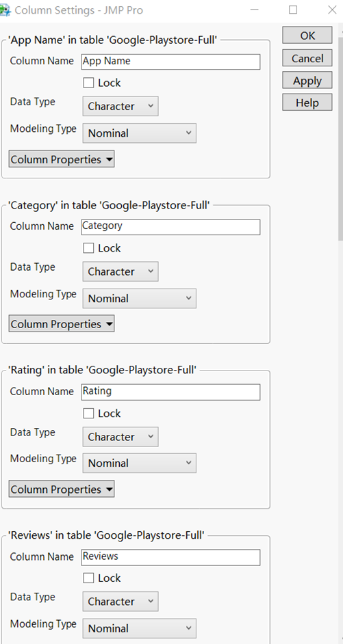This screenshot has height=644, width=343.
Task: Open Modeling Type dropdown for Reviews column
Action: (x=140, y=628)
